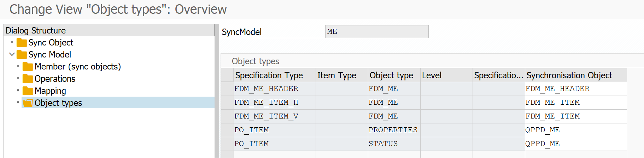The height and width of the screenshot is (158, 644).
Task: Click the Mapping folder icon
Action: [x=28, y=91]
